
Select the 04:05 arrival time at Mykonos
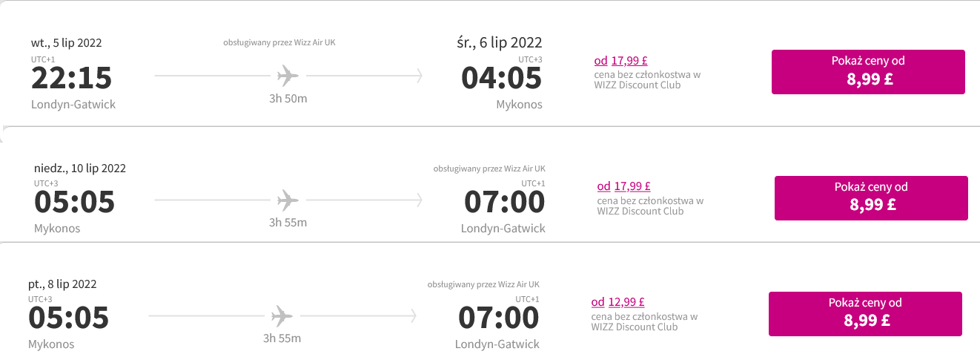coord(501,79)
